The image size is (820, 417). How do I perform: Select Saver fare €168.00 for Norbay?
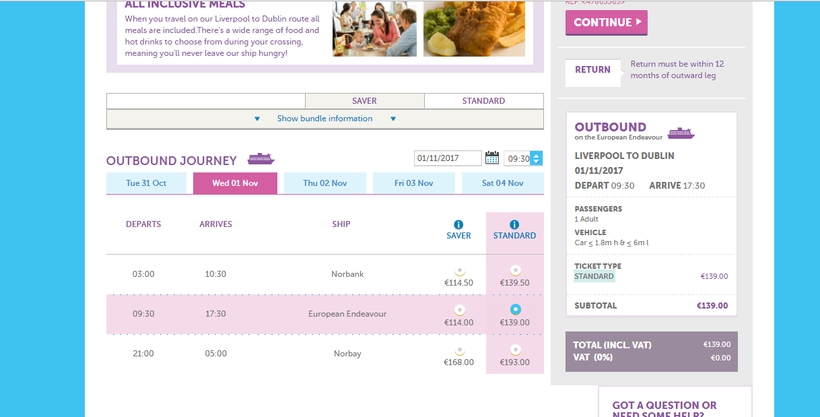coord(459,350)
